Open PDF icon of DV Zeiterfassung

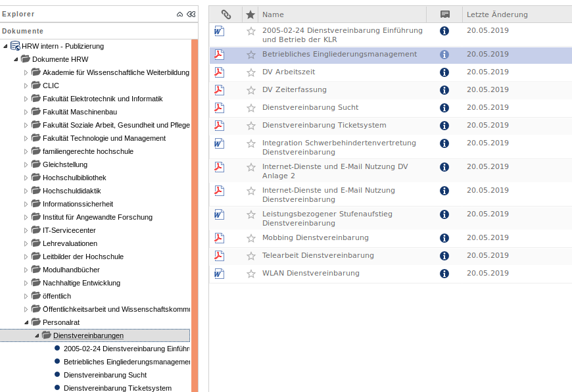pyautogui.click(x=219, y=90)
